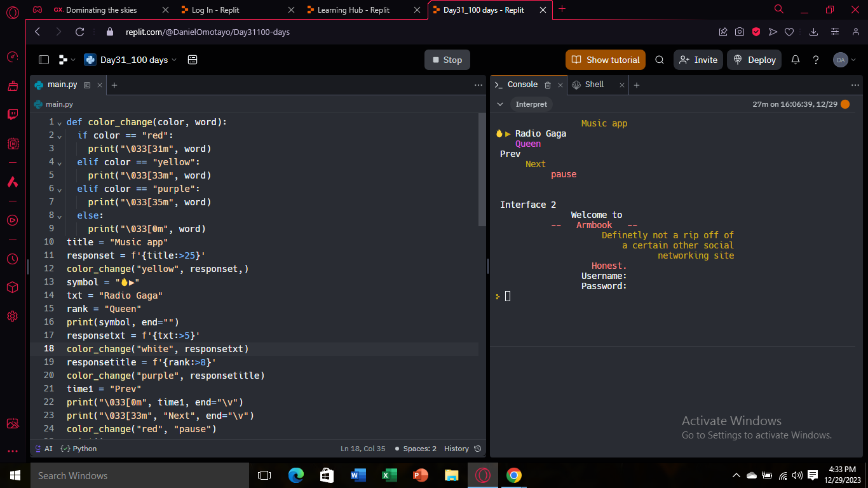868x488 pixels.
Task: Toggle the Interpret mode in the Console
Action: click(x=531, y=104)
